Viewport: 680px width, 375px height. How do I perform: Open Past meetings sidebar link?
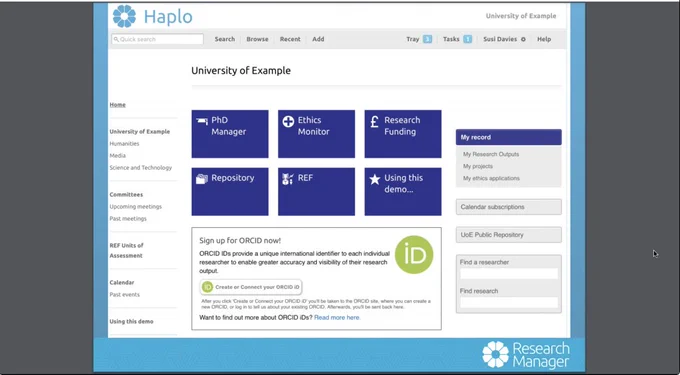pos(128,219)
